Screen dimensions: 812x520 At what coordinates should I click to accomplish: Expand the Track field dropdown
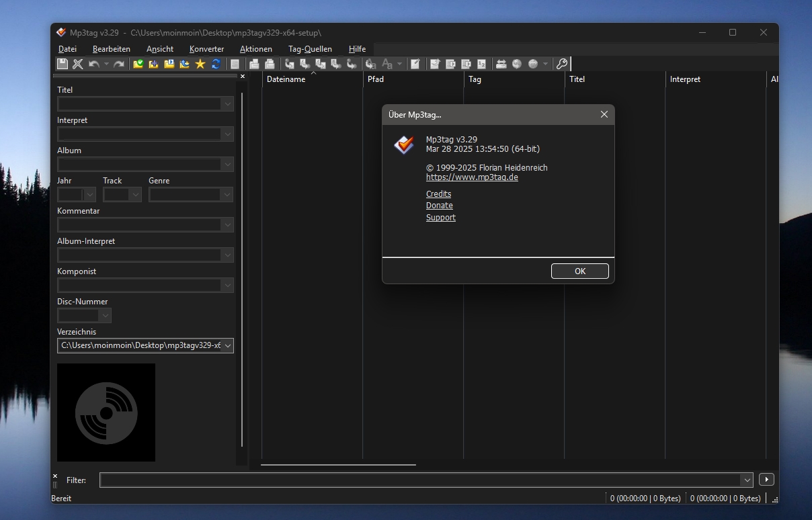point(136,194)
